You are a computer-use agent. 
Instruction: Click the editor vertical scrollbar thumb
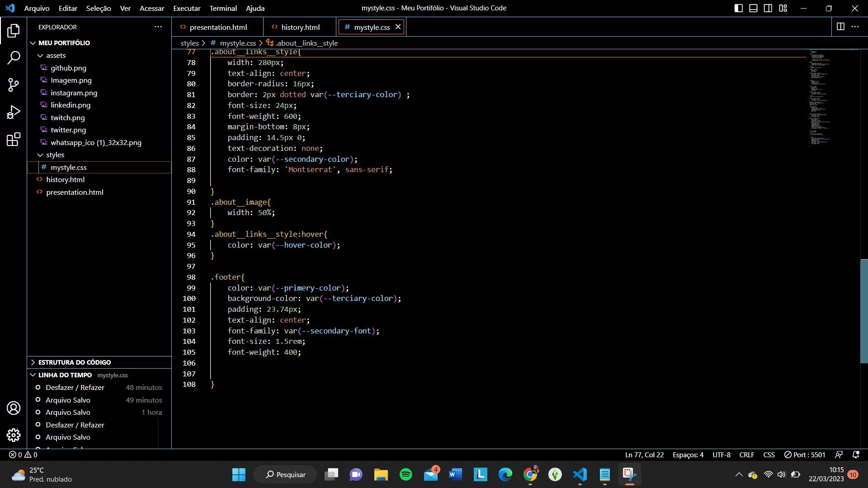(864, 311)
